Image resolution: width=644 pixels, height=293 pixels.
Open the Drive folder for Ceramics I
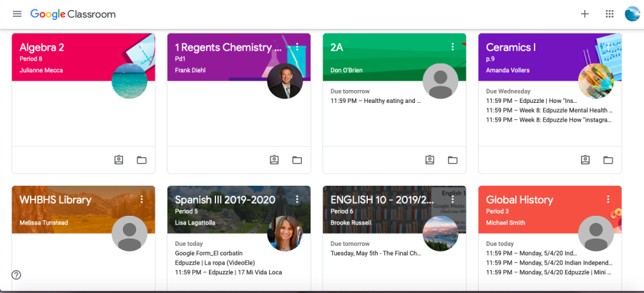pos(608,160)
